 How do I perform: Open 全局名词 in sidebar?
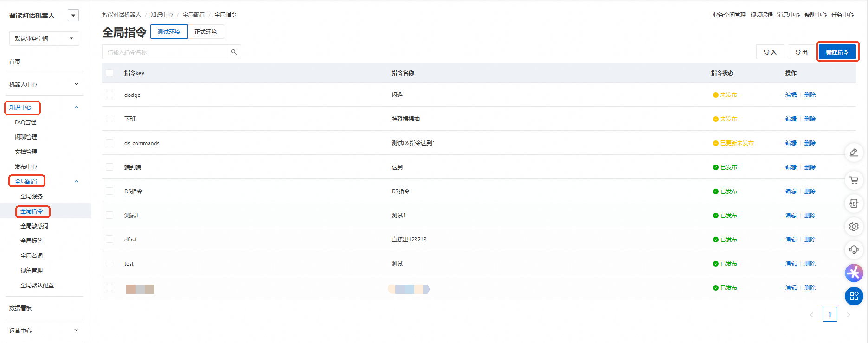(32, 256)
